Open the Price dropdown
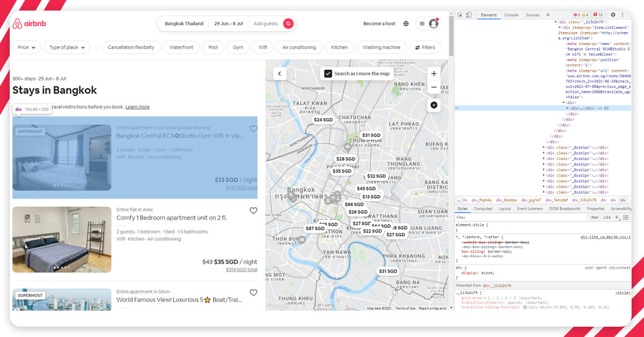The width and height of the screenshot is (644, 337). pos(27,47)
